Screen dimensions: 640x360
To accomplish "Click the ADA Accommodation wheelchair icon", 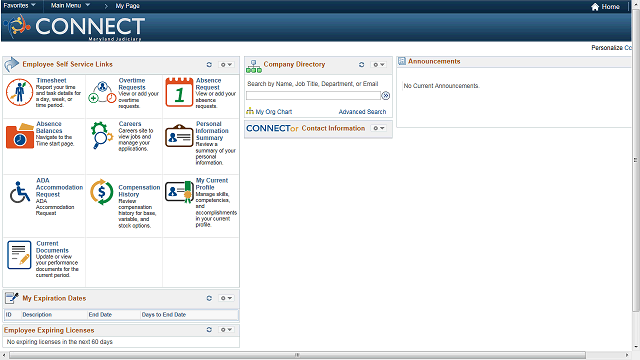I will click(20, 192).
